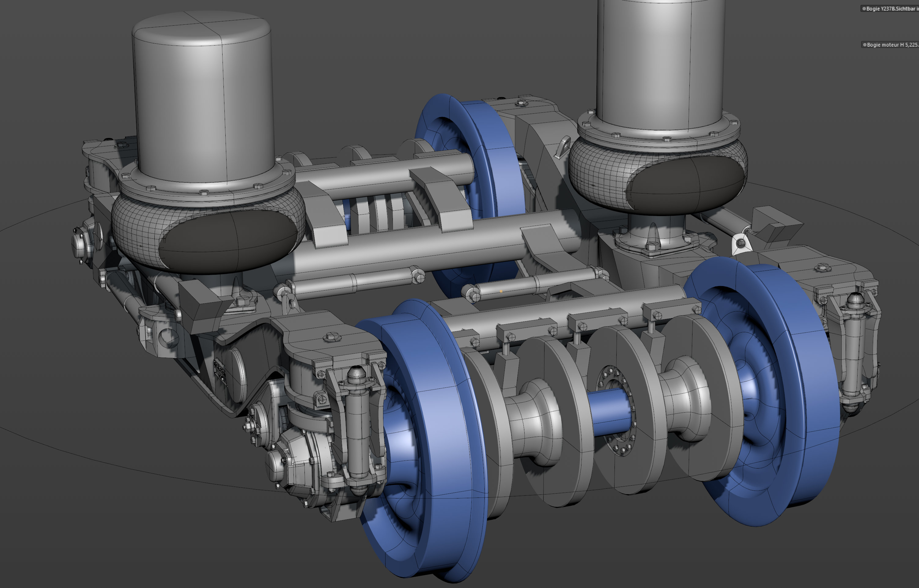Screen dimensions: 919x588
Task: Select the front-right blue wheel
Action: click(x=762, y=391)
